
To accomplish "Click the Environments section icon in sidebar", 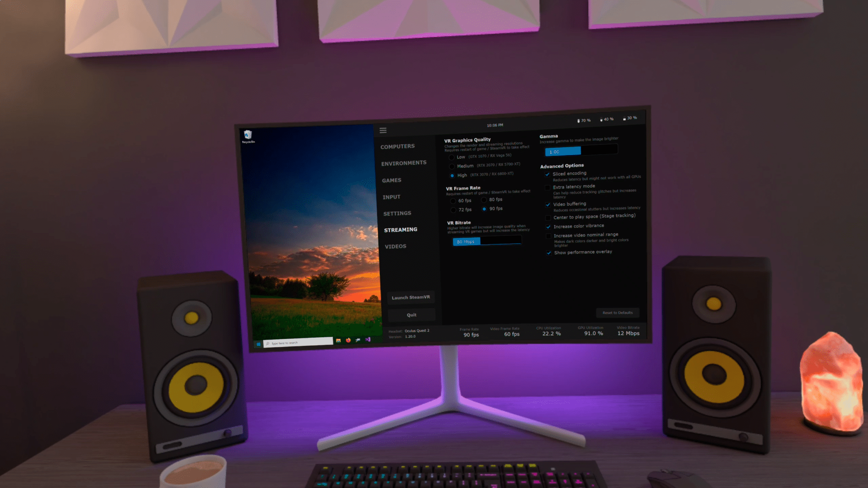I will coord(403,163).
